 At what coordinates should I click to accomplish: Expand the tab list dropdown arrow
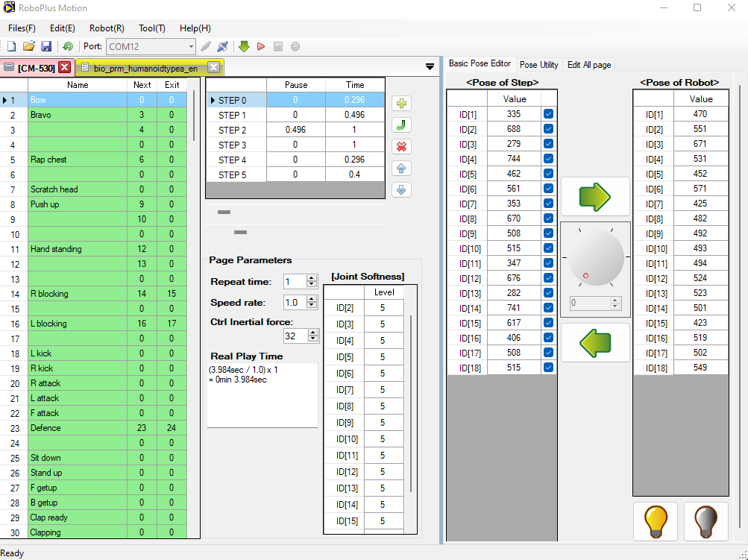pyautogui.click(x=430, y=67)
